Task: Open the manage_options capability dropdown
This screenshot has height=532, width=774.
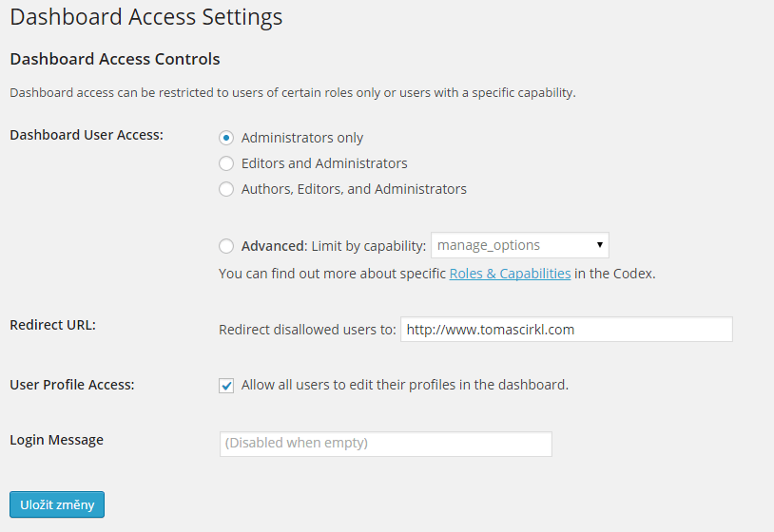Action: coord(520,245)
